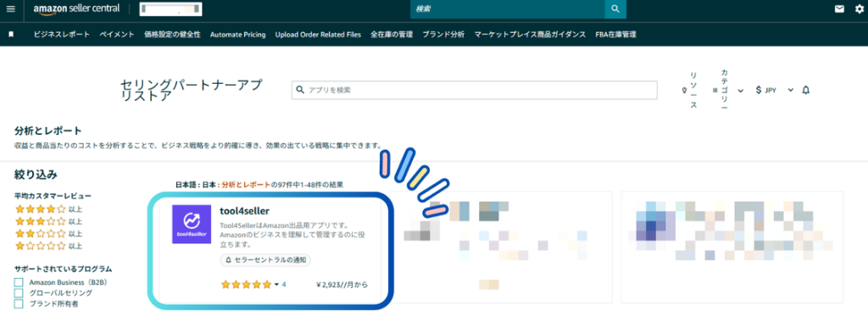
Task: Filter by four stars 以上
Action: coord(48,209)
